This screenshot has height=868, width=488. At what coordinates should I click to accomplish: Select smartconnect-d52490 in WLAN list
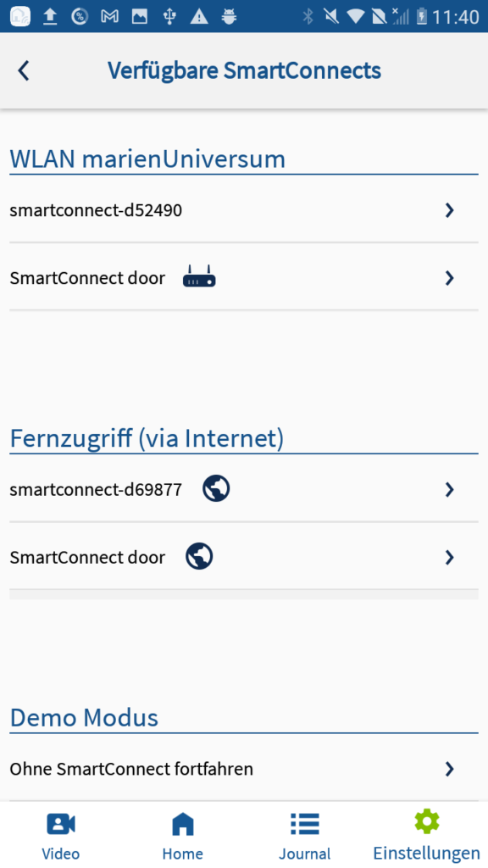click(243, 210)
